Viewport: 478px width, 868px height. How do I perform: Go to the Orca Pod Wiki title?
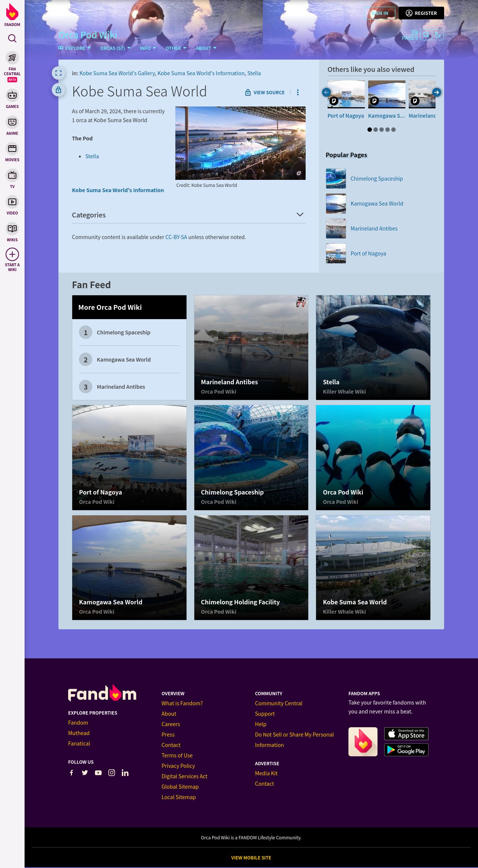point(88,35)
